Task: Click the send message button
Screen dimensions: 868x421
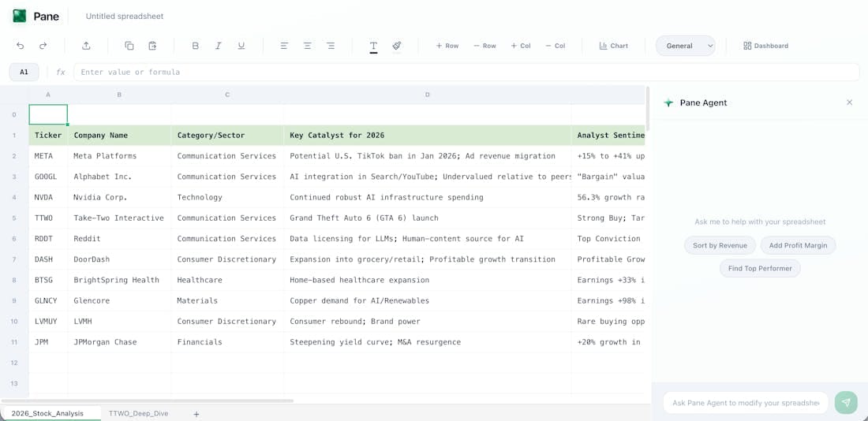Action: coord(846,403)
